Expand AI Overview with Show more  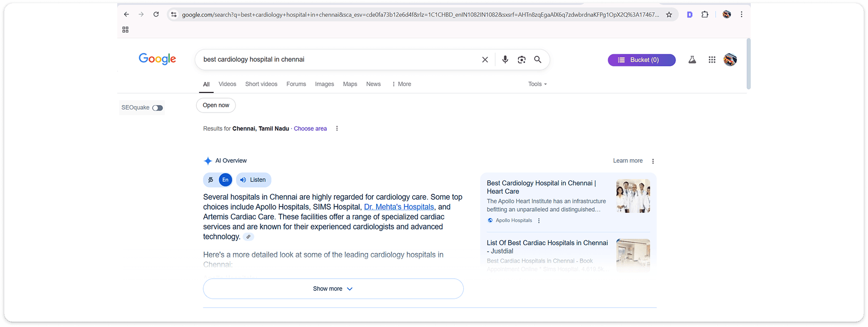click(x=333, y=289)
